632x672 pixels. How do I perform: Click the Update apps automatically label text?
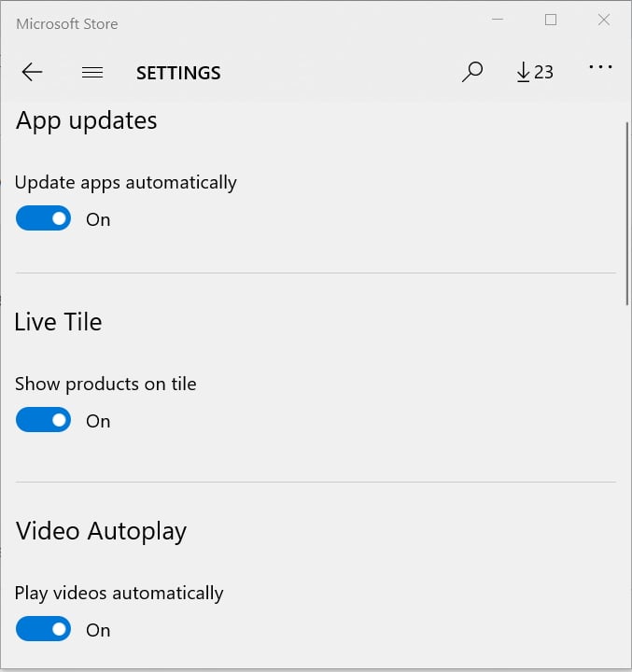[x=126, y=183]
